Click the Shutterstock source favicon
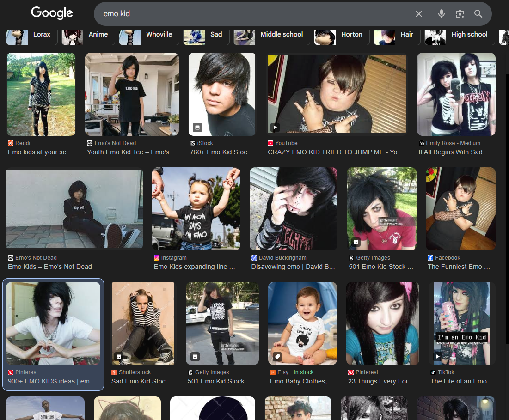The image size is (509, 420). point(114,372)
